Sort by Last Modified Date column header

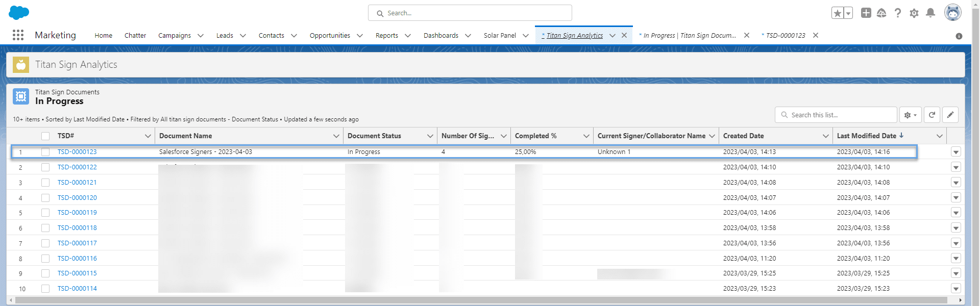coord(866,136)
